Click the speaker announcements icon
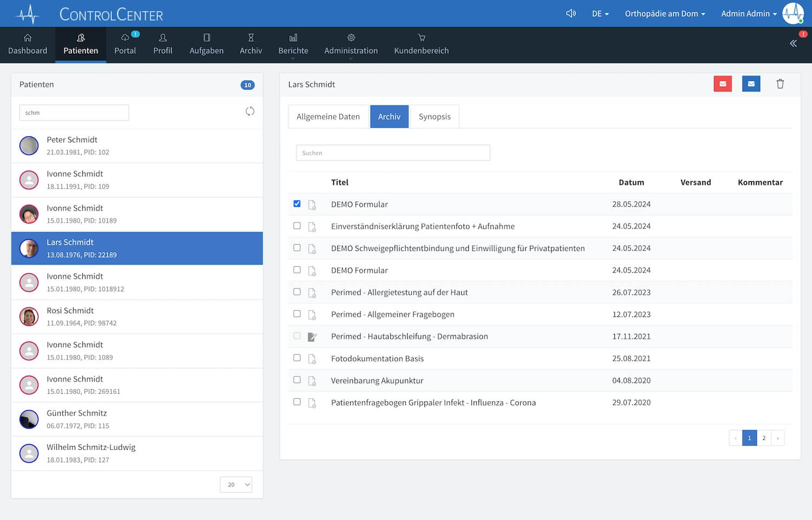The width and height of the screenshot is (812, 520). (571, 14)
